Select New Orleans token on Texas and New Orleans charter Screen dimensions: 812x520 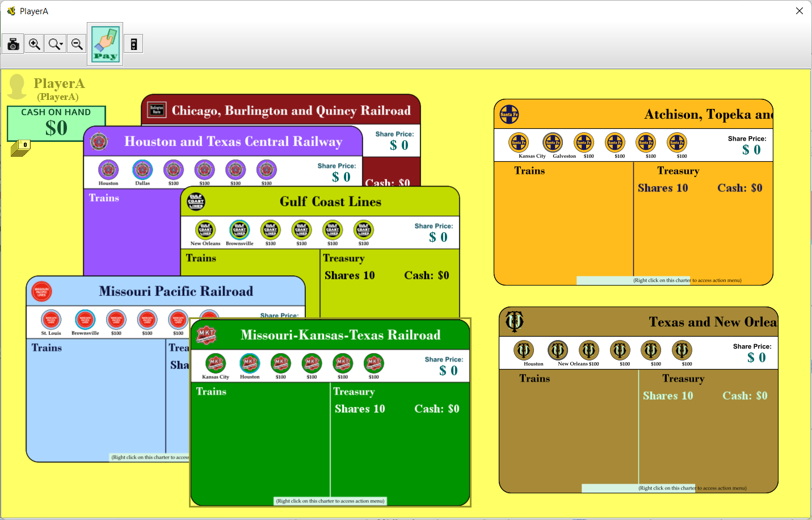558,350
